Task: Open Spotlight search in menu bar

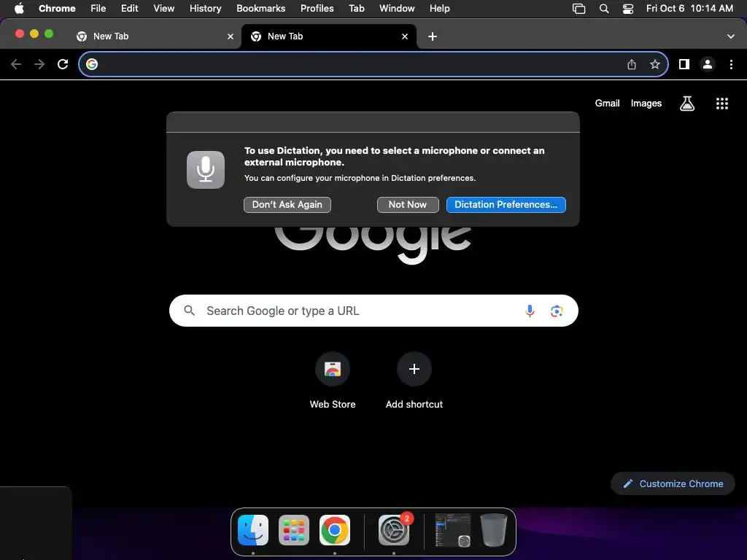Action: pyautogui.click(x=604, y=9)
